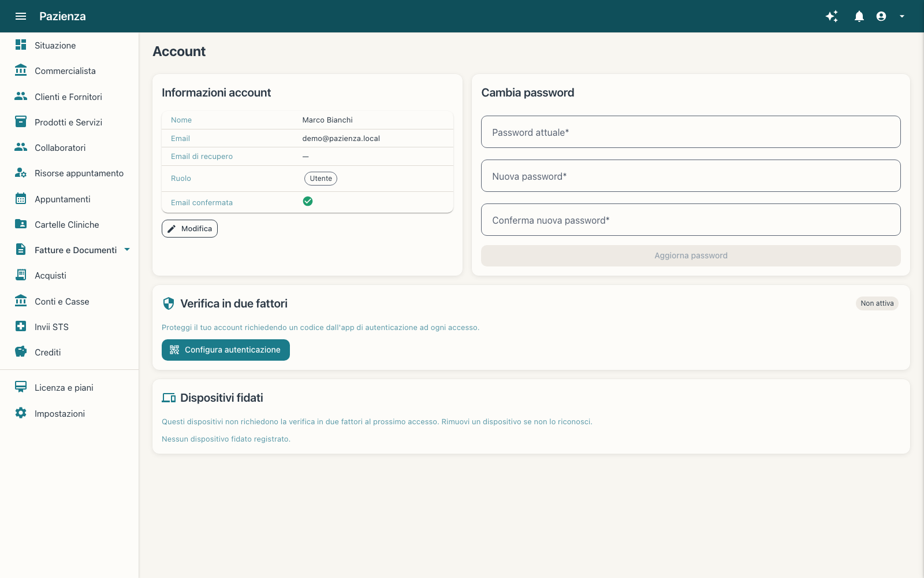Click the Crediti piggy bank icon
This screenshot has height=578, width=924.
(x=21, y=351)
